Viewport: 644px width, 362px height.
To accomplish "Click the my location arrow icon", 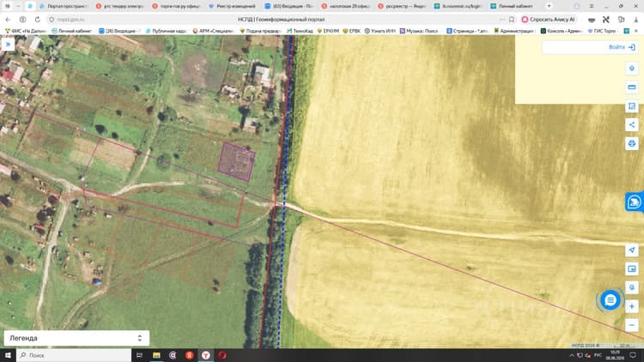I will point(632,250).
